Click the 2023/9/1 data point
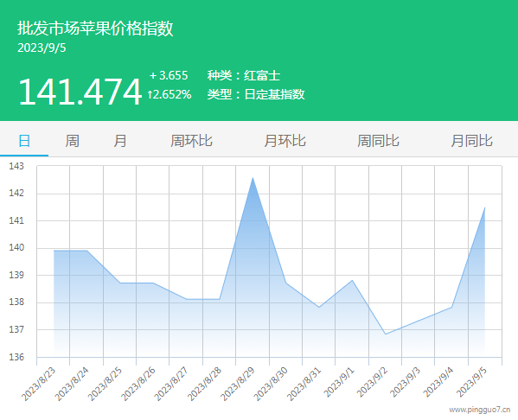The width and height of the screenshot is (518, 420). tap(352, 280)
